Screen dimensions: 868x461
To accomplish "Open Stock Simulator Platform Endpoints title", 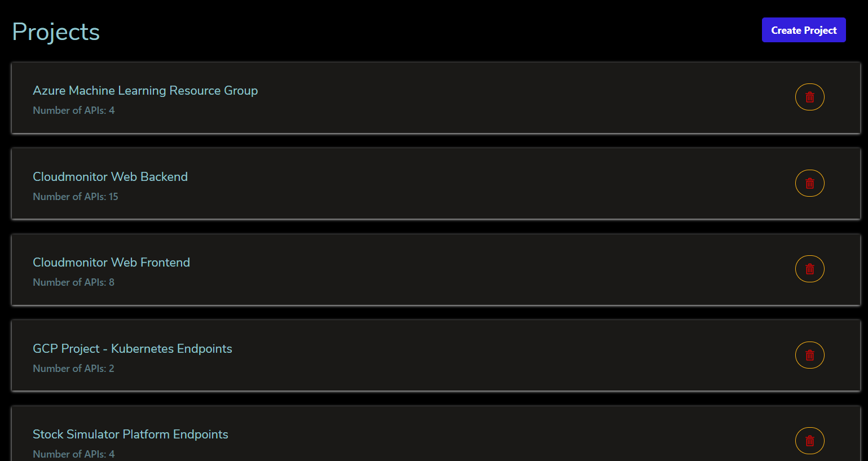I will (130, 435).
